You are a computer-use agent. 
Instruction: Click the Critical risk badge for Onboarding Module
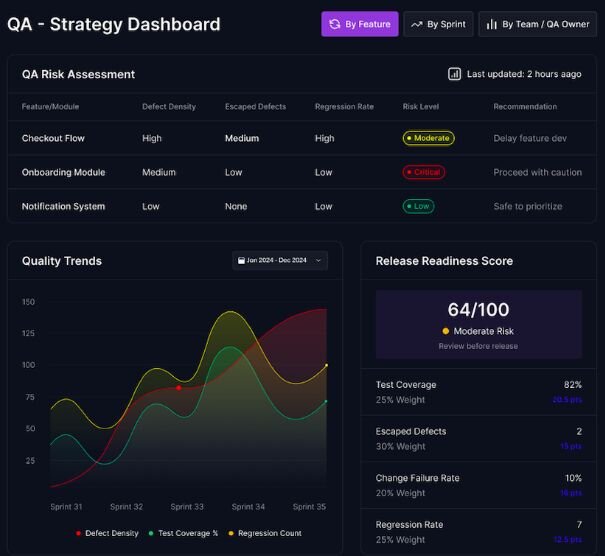(424, 172)
